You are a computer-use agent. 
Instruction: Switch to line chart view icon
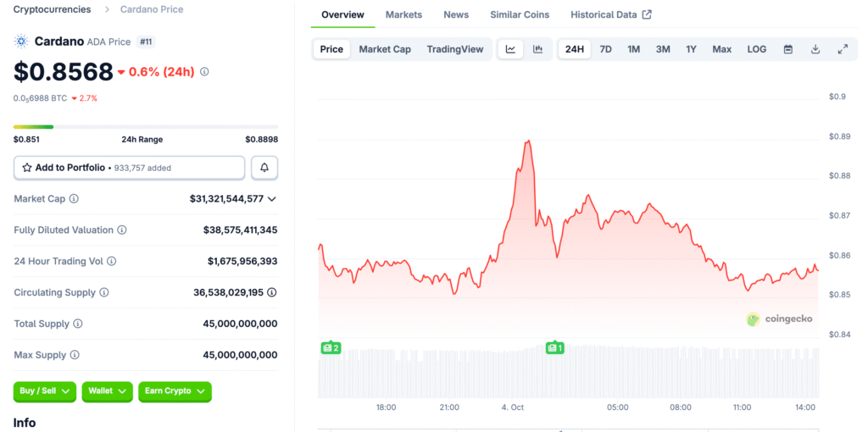point(510,49)
